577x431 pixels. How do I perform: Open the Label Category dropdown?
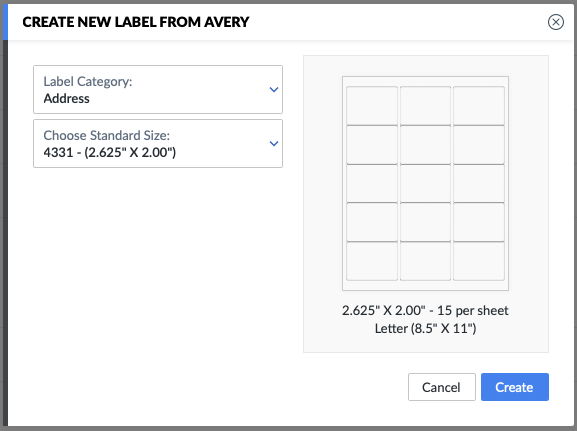(158, 89)
